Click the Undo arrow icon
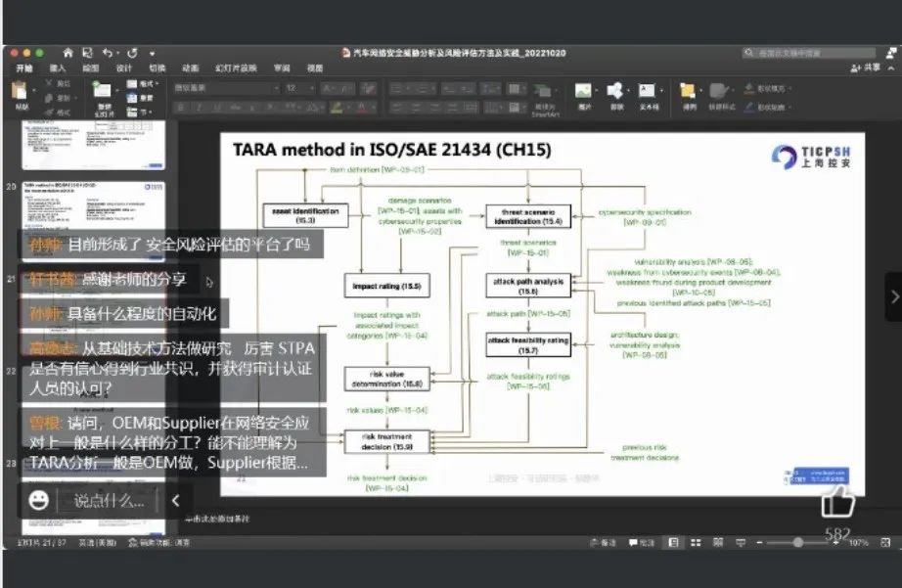Screen dimensions: 902x588 [x=108, y=53]
